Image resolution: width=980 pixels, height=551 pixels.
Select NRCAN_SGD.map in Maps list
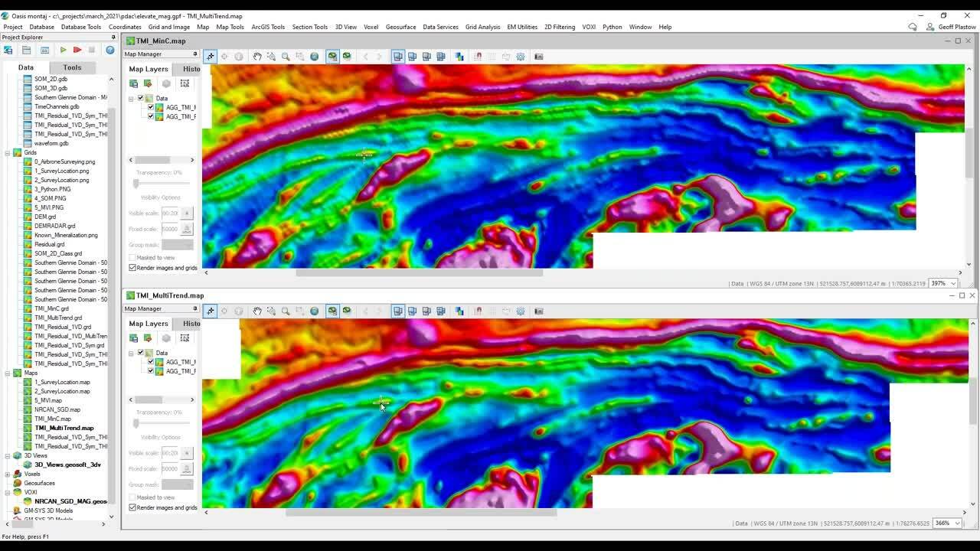[x=57, y=409]
